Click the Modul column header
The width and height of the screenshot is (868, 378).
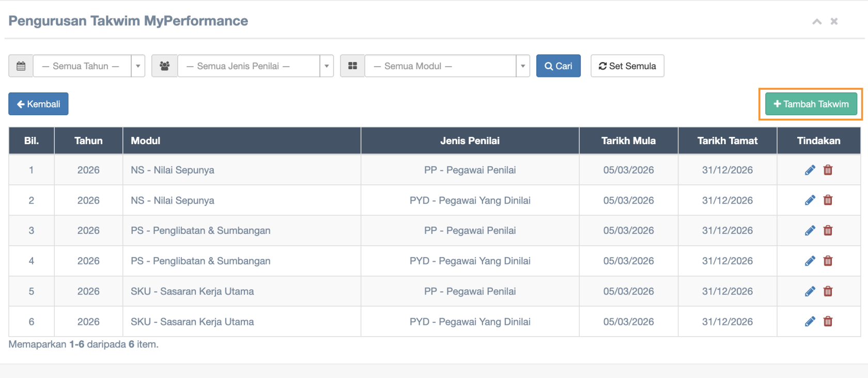click(x=146, y=141)
